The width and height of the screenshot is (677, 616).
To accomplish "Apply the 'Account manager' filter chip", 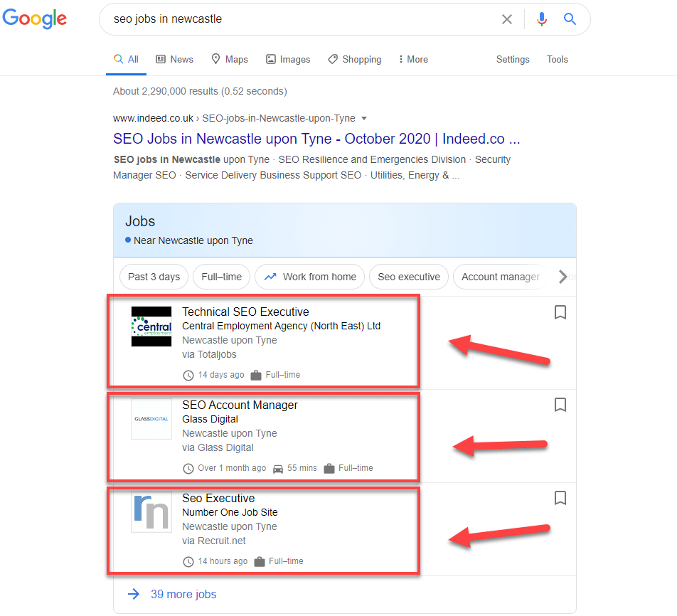I will click(501, 277).
